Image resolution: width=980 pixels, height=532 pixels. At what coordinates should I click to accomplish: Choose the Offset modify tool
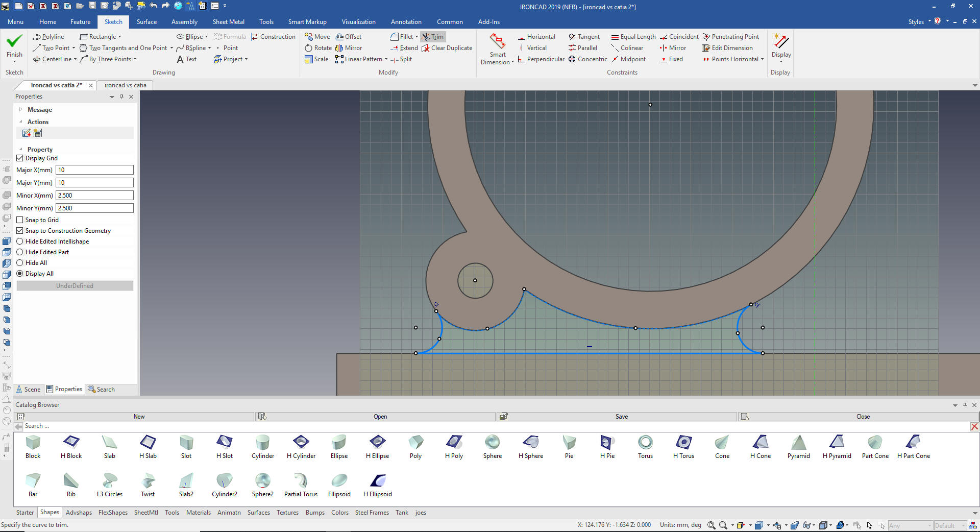point(349,37)
